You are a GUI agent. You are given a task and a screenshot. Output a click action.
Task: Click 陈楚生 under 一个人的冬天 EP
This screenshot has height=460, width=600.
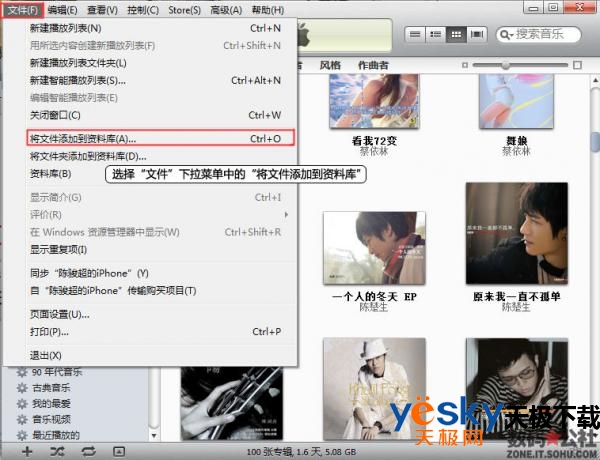pyautogui.click(x=374, y=307)
